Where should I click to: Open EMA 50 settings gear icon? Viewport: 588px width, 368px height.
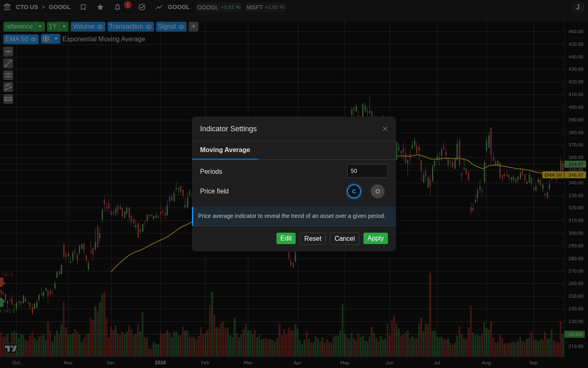46,39
